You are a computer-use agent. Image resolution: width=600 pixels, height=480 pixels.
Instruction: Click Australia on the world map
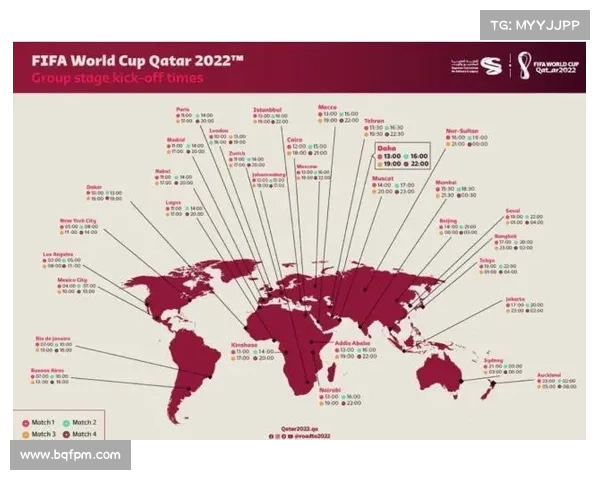tap(440, 375)
